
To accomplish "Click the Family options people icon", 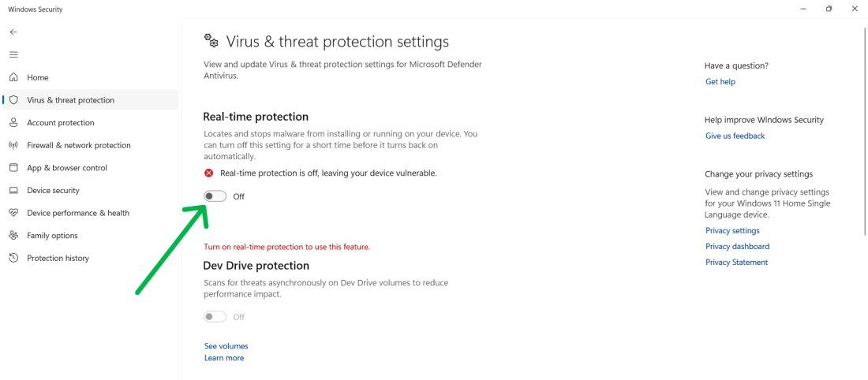I will click(x=13, y=236).
